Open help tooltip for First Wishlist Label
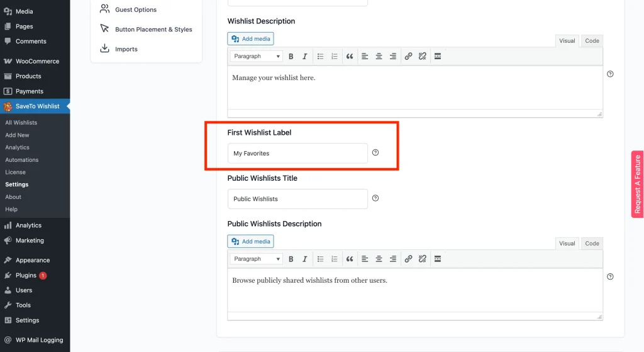This screenshot has height=352, width=644. pos(375,152)
